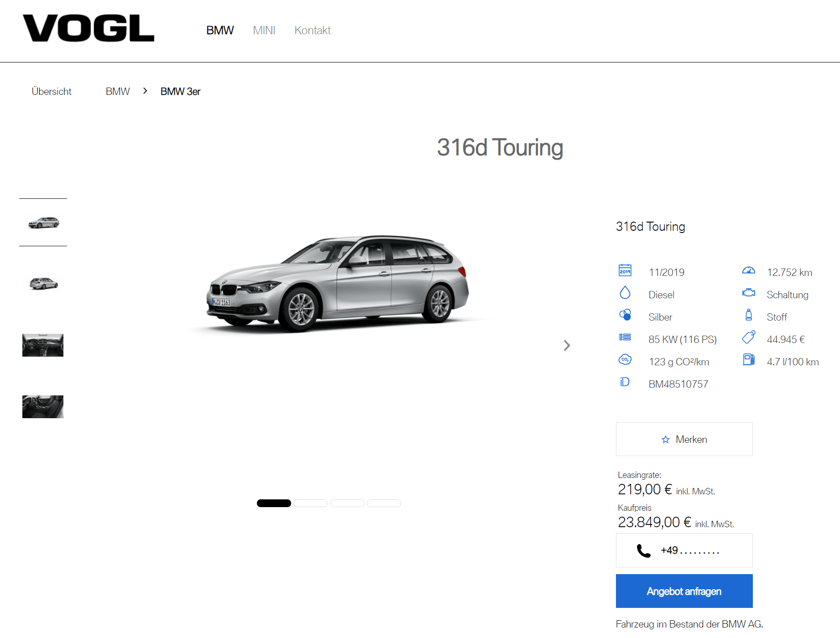Click the Silber color palette icon
The height and width of the screenshot is (638, 840).
point(625,315)
